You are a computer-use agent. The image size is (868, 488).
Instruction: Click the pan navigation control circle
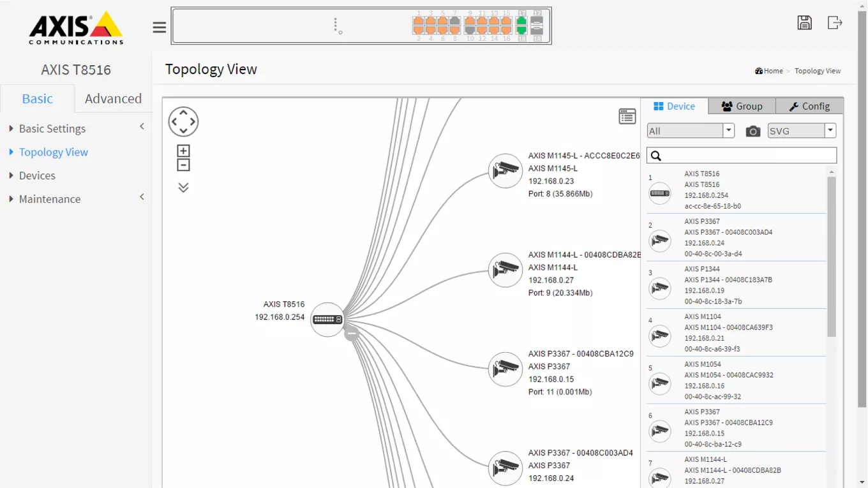pyautogui.click(x=183, y=122)
